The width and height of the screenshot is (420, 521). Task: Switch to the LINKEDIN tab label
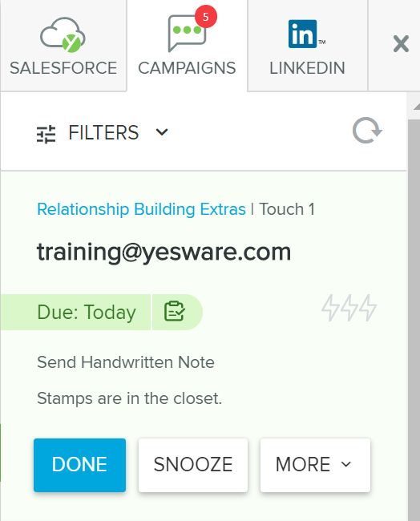[307, 68]
